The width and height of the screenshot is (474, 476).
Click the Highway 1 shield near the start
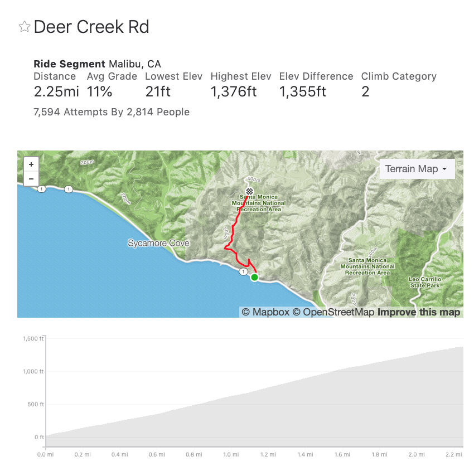tap(243, 271)
